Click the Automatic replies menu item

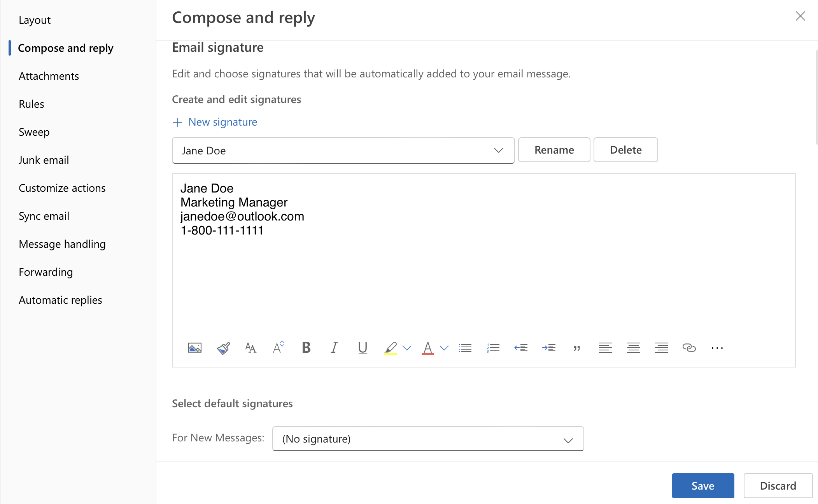coord(60,299)
